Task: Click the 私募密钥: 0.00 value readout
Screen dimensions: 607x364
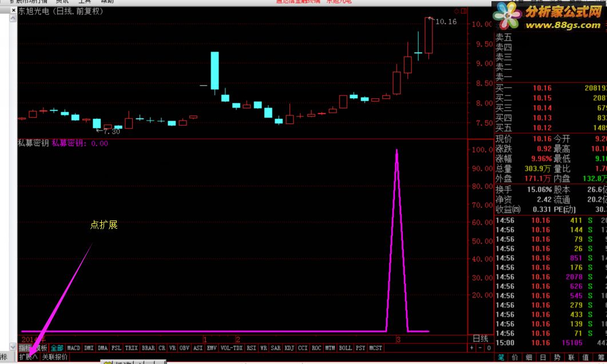Action: point(80,143)
